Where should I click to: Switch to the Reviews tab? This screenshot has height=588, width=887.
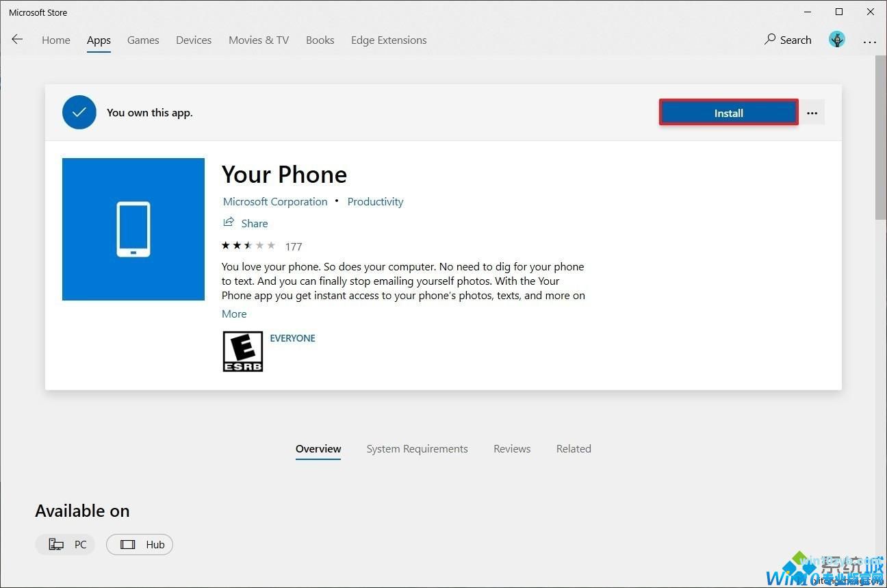point(512,448)
